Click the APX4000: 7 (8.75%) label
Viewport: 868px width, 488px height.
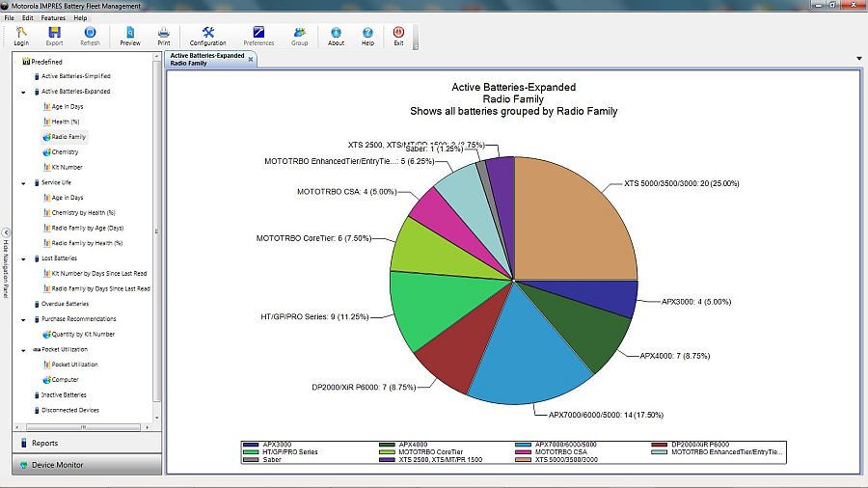click(675, 356)
